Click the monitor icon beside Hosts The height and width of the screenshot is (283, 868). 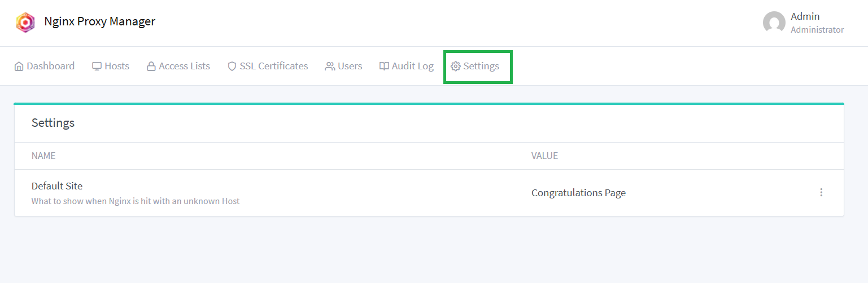pyautogui.click(x=97, y=67)
